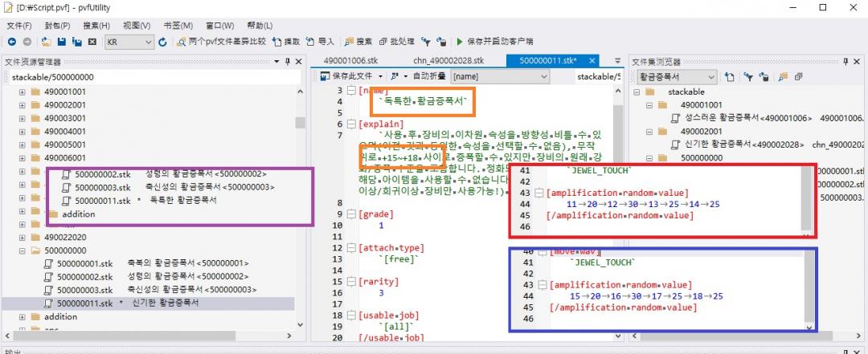Collapse the [explain] section in editor
The height and width of the screenshot is (354, 868).
pyautogui.click(x=351, y=124)
